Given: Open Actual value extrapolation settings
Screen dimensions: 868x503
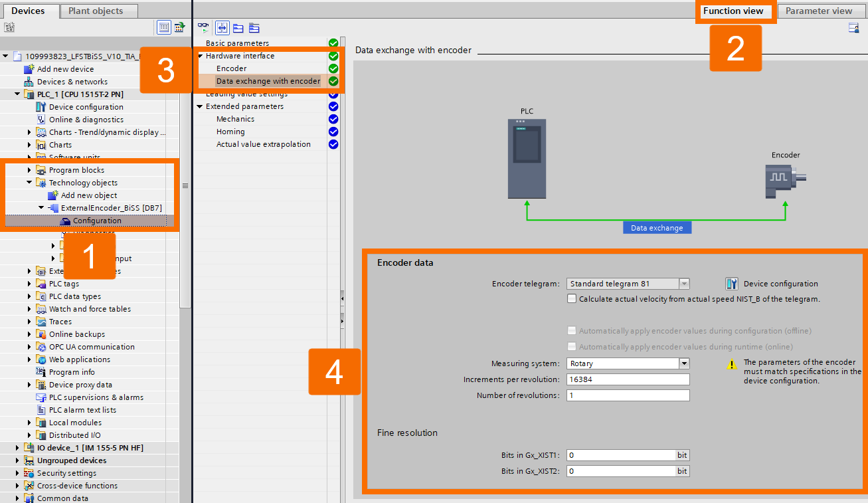Looking at the screenshot, I should click(264, 144).
